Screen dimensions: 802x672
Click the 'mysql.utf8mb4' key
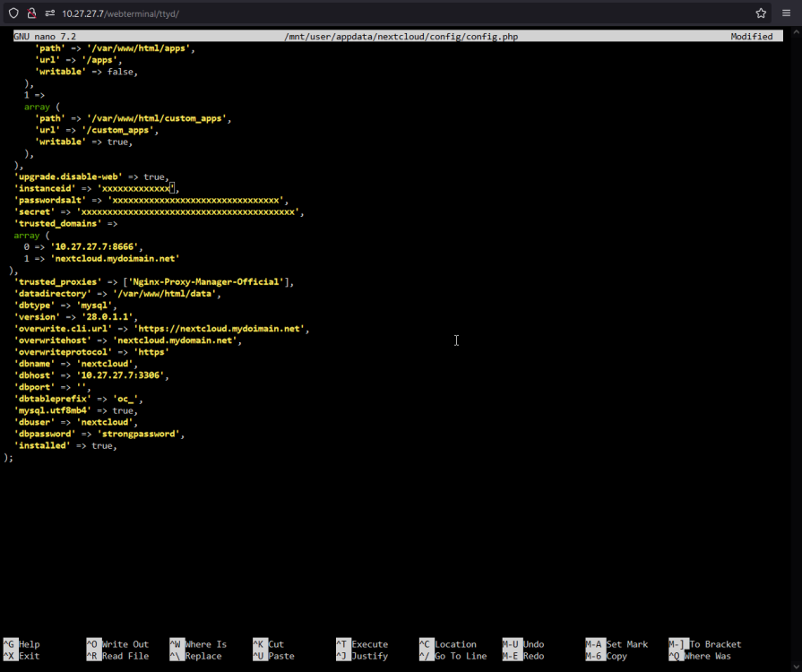(x=53, y=410)
